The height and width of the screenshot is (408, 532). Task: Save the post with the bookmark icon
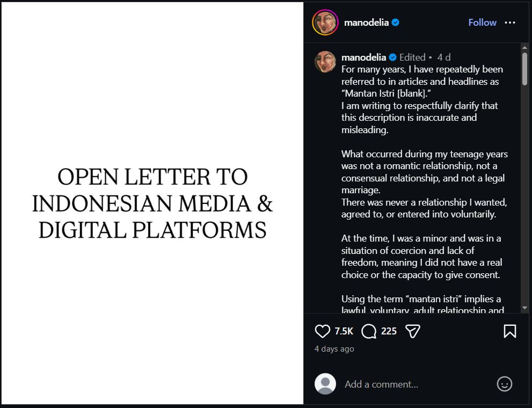[509, 331]
